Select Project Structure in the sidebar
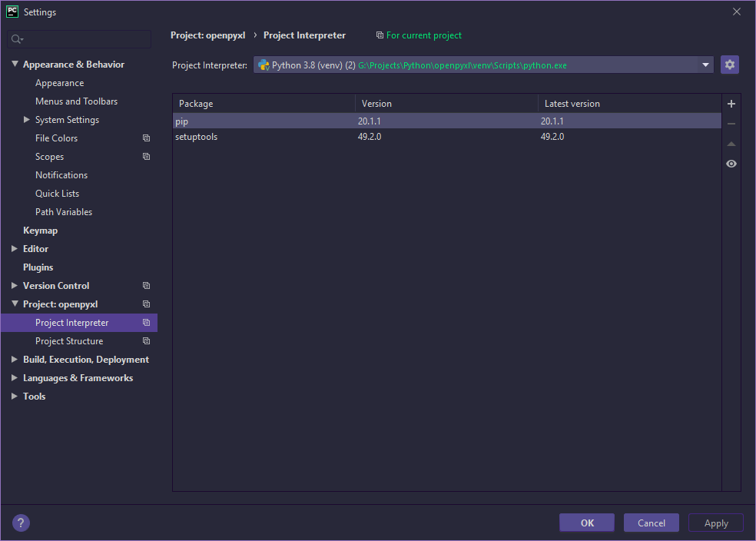Image resolution: width=756 pixels, height=541 pixels. (x=69, y=341)
